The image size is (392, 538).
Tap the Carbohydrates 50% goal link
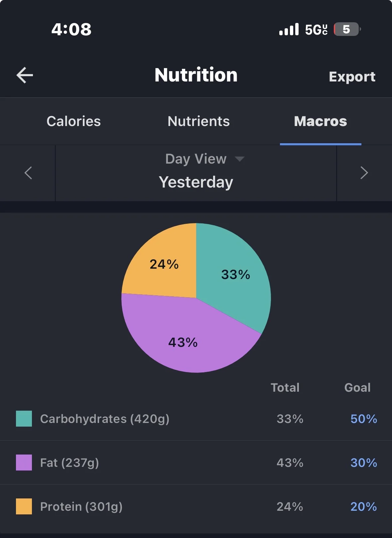(364, 419)
